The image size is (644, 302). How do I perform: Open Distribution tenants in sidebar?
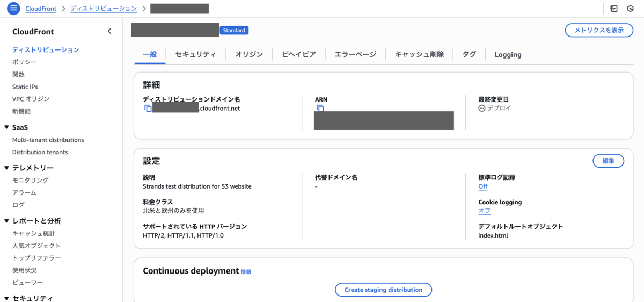click(40, 153)
